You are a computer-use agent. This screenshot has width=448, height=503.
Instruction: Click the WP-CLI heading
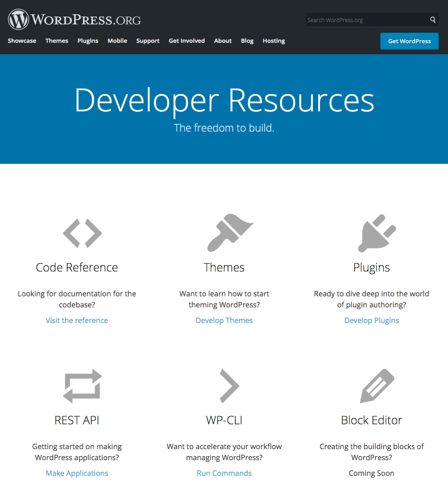pos(224,420)
